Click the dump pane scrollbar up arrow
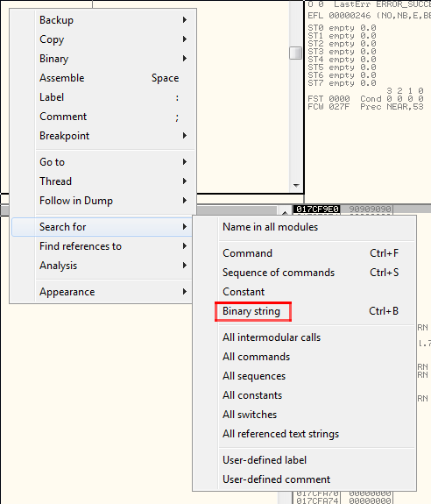This screenshot has height=504, width=431. pyautogui.click(x=285, y=212)
